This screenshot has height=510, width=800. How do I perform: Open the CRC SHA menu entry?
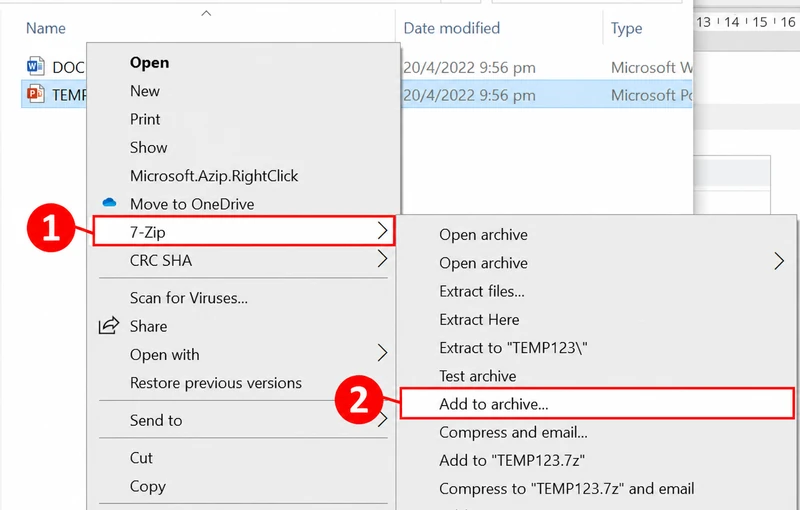click(161, 261)
